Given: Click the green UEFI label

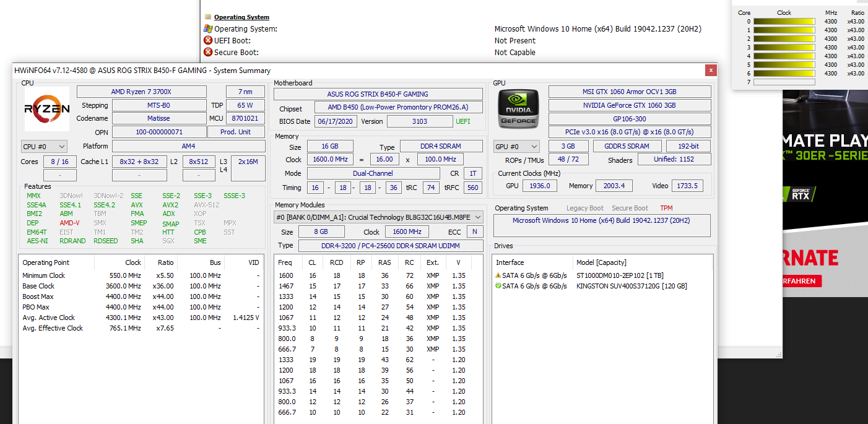Looking at the screenshot, I should 463,121.
